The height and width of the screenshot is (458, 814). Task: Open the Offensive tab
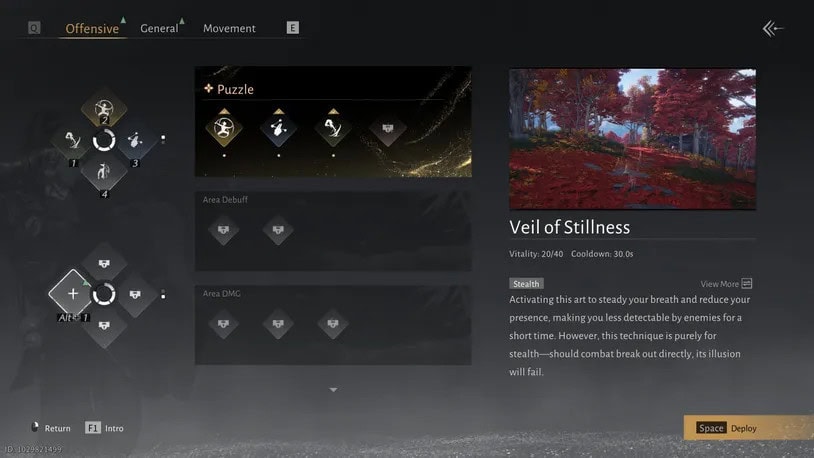pyautogui.click(x=92, y=29)
